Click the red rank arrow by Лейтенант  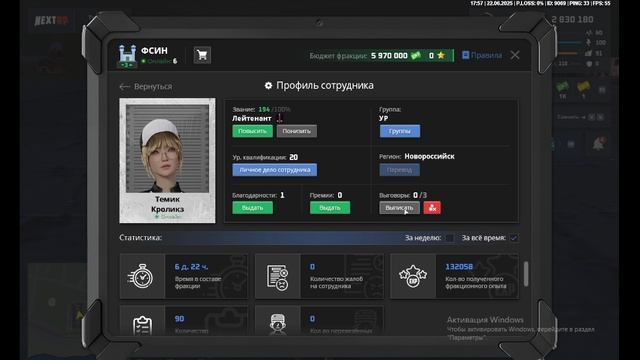280,118
